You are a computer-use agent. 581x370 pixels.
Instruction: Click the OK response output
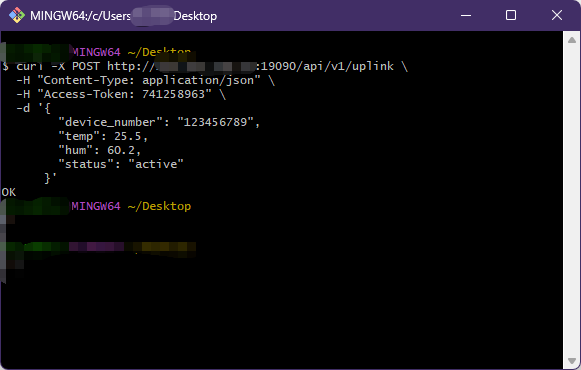[9, 192]
